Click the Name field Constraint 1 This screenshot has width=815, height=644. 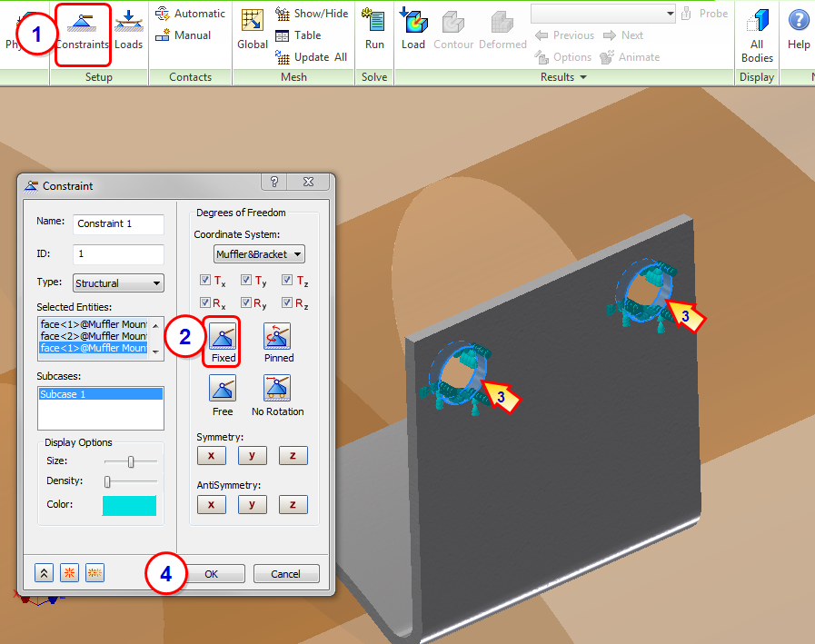[x=118, y=224]
